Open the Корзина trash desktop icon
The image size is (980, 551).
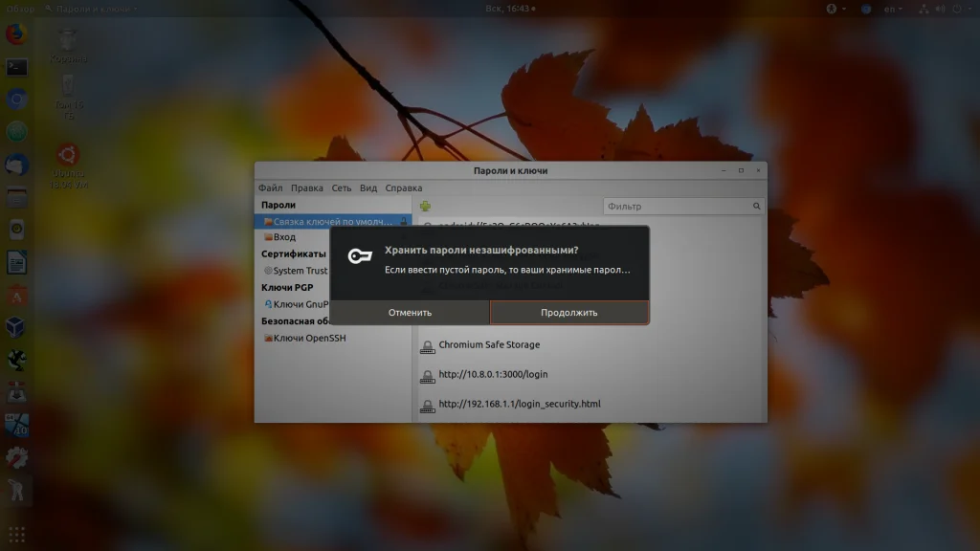coord(68,46)
